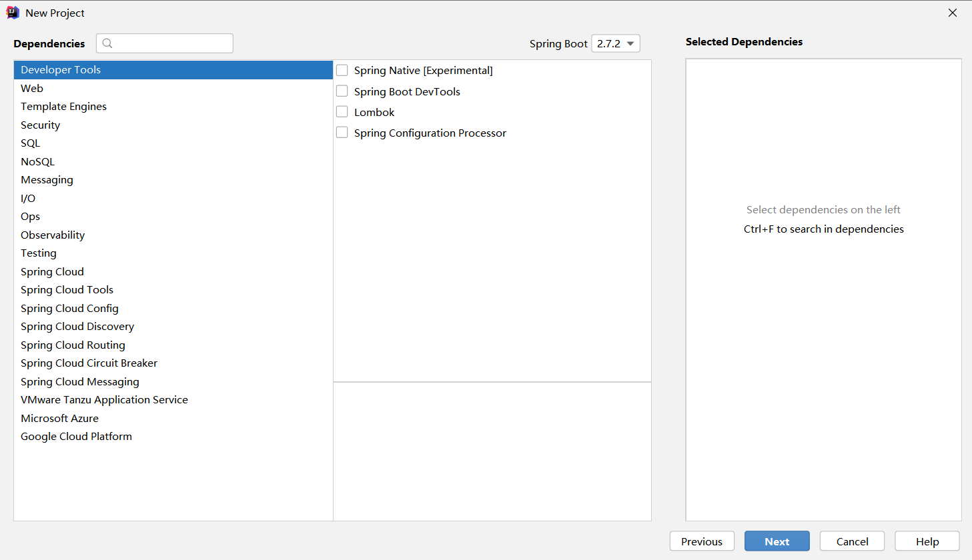Click the IntelliJ IDEA logo in title bar

coord(13,13)
